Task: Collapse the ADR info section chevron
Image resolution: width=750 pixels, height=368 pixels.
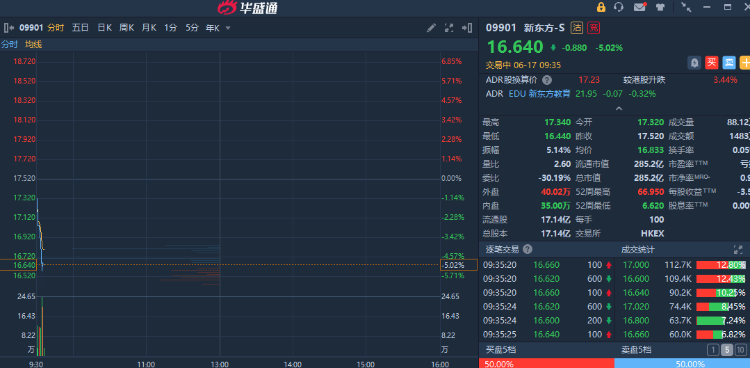Action: click(x=618, y=109)
